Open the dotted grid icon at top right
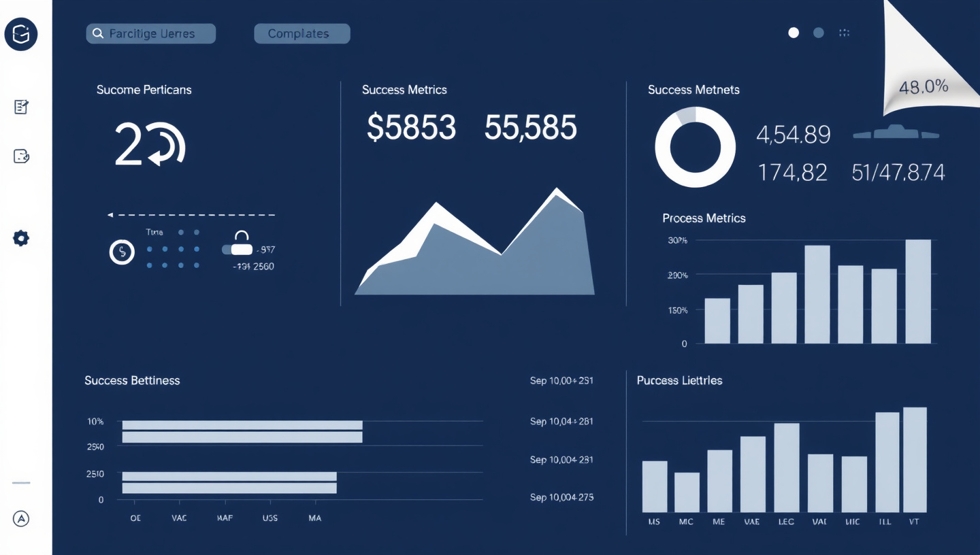Screen dimensions: 980x555 845,33
